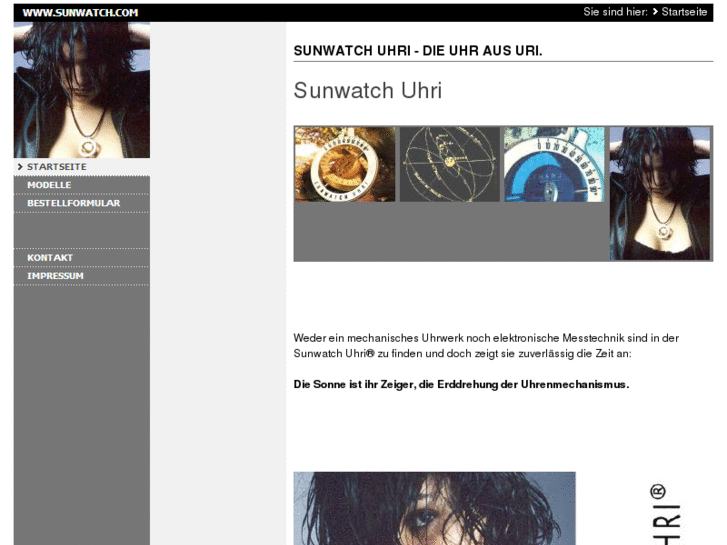Image resolution: width=727 pixels, height=545 pixels.
Task: Click the vertical HRI® logo text
Action: [x=666, y=514]
